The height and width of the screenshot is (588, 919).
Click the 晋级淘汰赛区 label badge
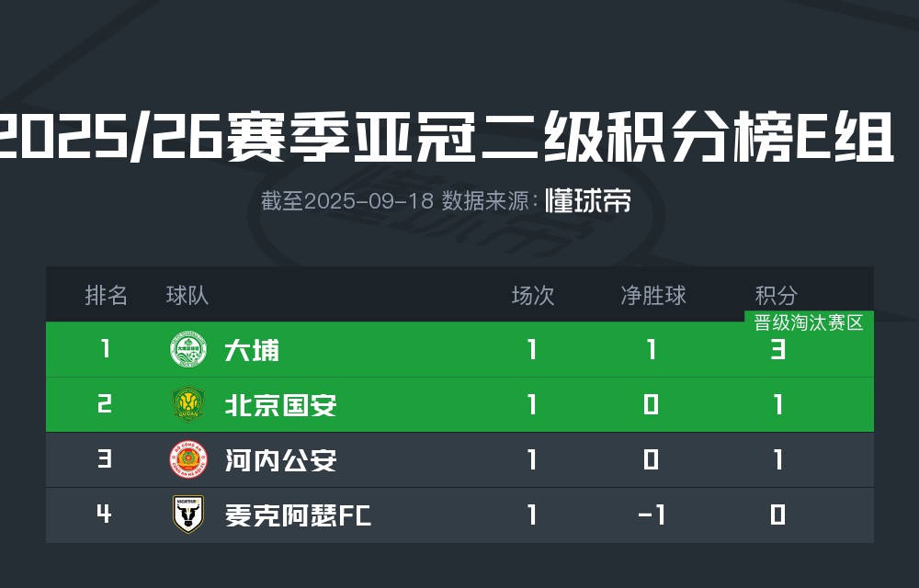(x=809, y=322)
